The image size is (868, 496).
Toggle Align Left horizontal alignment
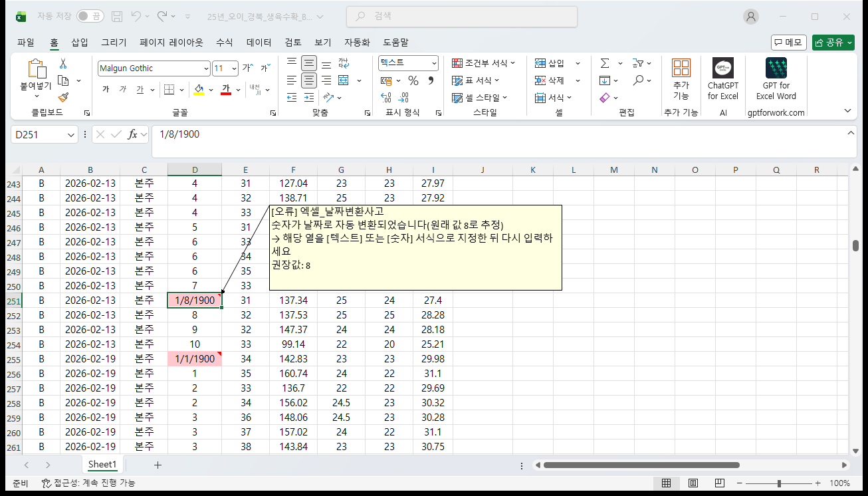pyautogui.click(x=291, y=80)
